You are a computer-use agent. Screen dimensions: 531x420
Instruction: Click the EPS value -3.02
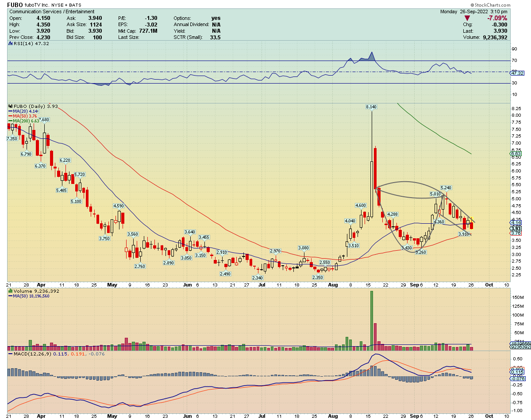coord(151,24)
